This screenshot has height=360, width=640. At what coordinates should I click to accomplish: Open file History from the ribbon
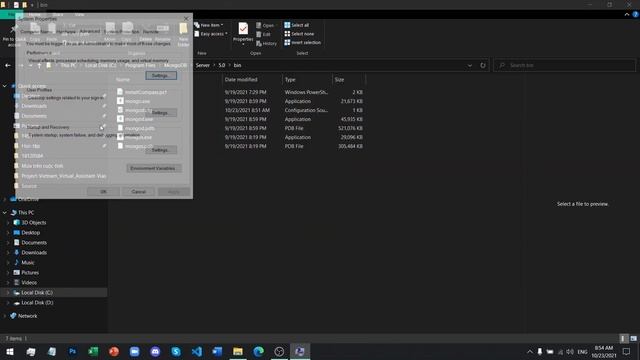point(266,43)
